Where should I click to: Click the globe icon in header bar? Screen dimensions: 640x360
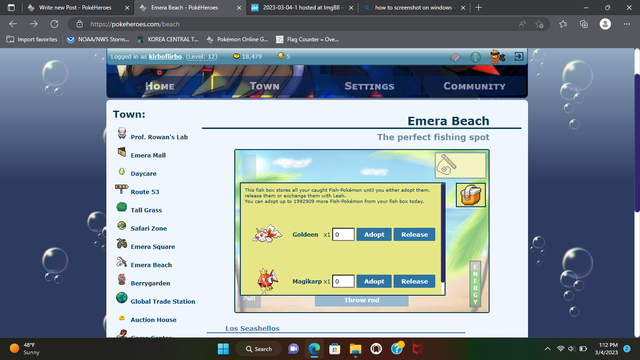[475, 57]
